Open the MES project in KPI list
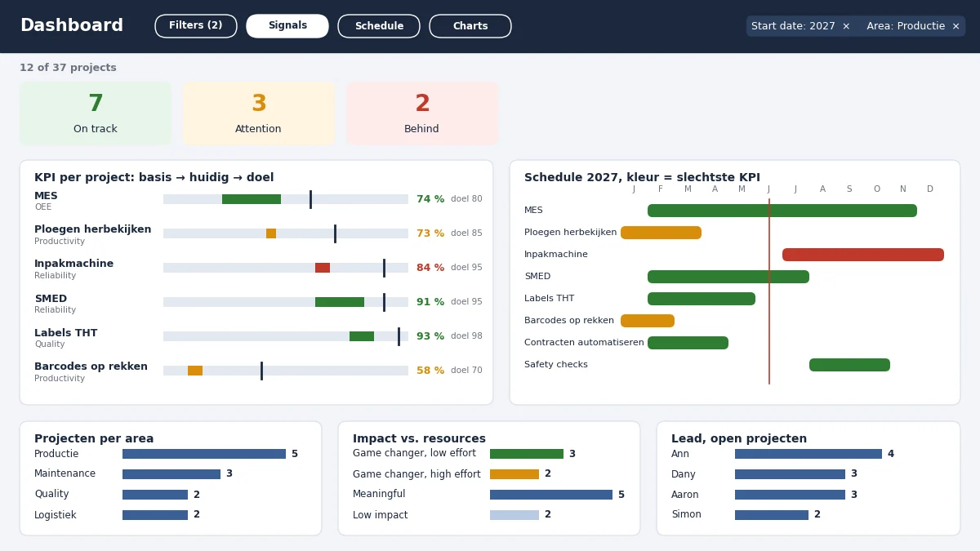The height and width of the screenshot is (551, 980). pyautogui.click(x=46, y=196)
